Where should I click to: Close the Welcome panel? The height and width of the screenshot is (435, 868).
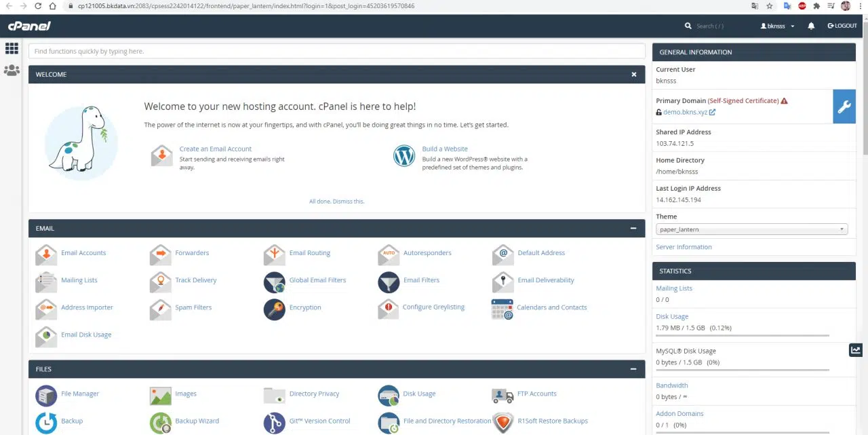pyautogui.click(x=634, y=75)
